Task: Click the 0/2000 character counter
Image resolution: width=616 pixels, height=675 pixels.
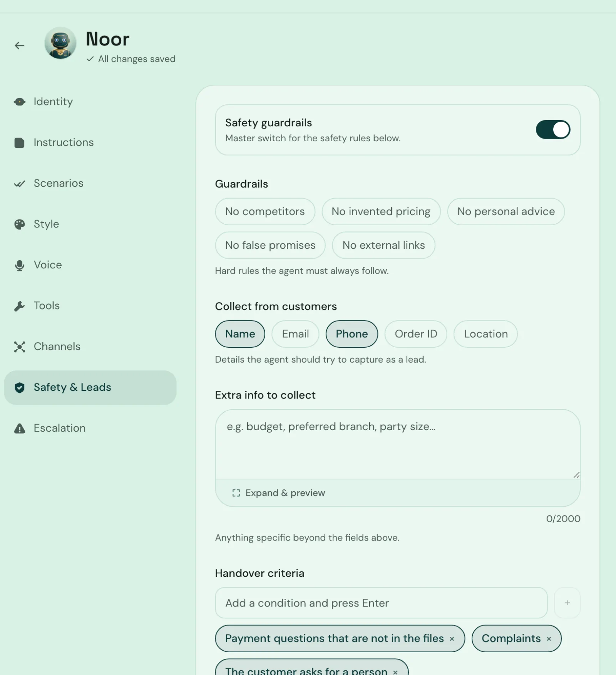Action: pyautogui.click(x=563, y=519)
